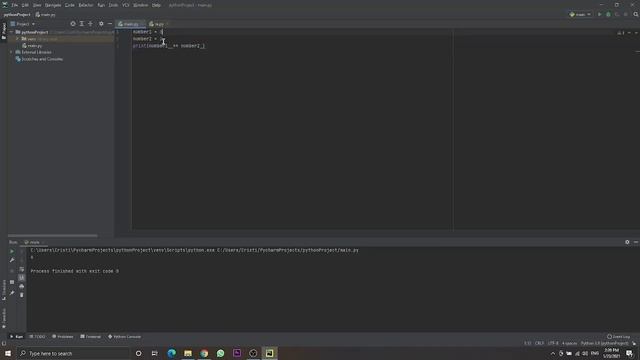The image size is (640, 360).
Task: Open Run panel settings gear icon
Action: click(627, 242)
